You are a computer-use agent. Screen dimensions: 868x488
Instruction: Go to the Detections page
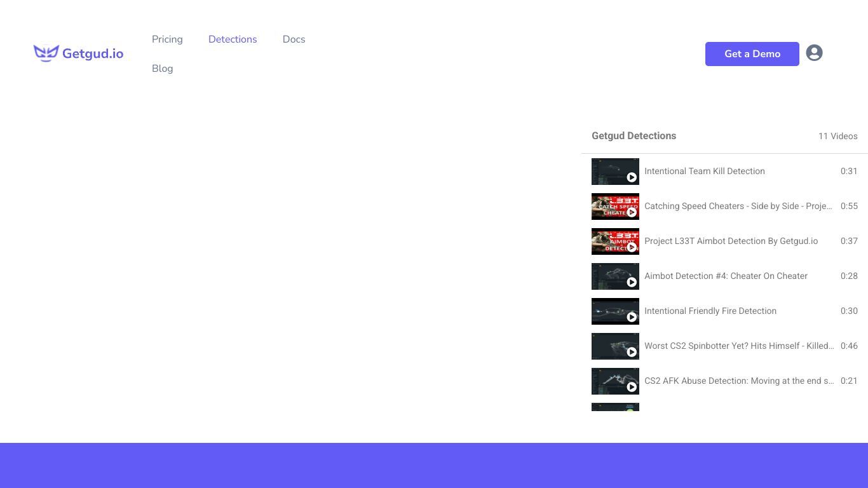tap(233, 39)
